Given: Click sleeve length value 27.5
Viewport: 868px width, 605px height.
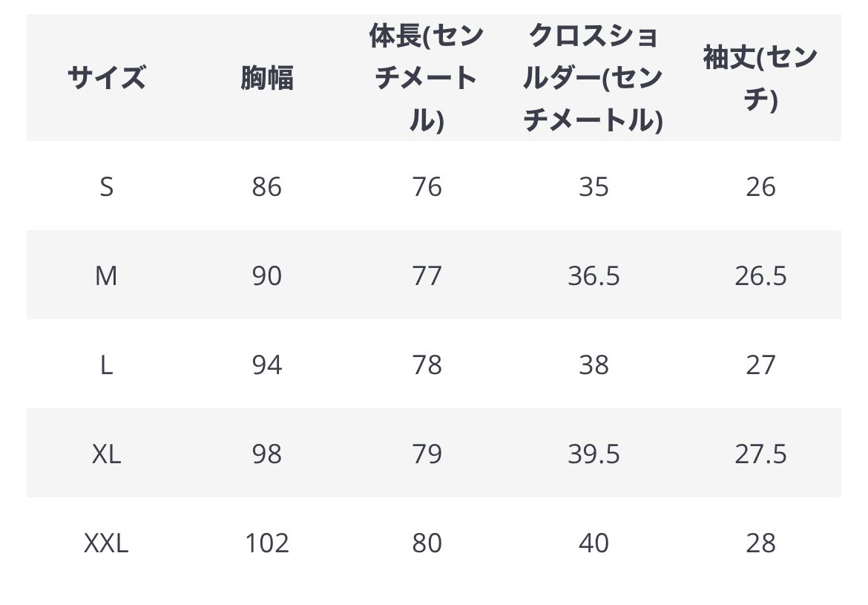Looking at the screenshot, I should (x=760, y=454).
